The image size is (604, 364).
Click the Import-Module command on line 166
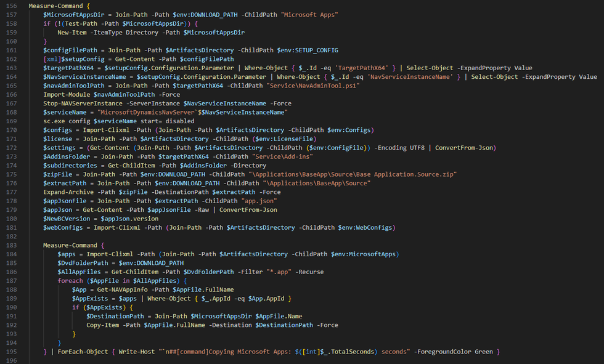click(67, 94)
